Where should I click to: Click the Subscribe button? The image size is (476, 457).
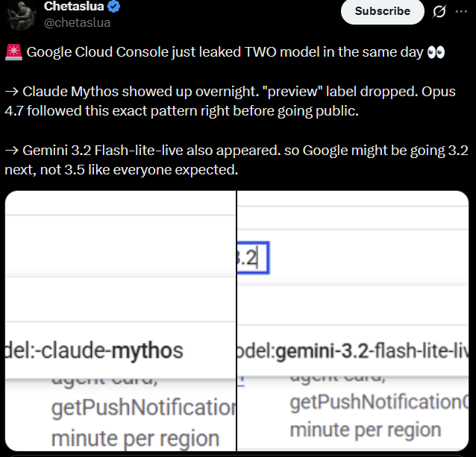point(383,11)
